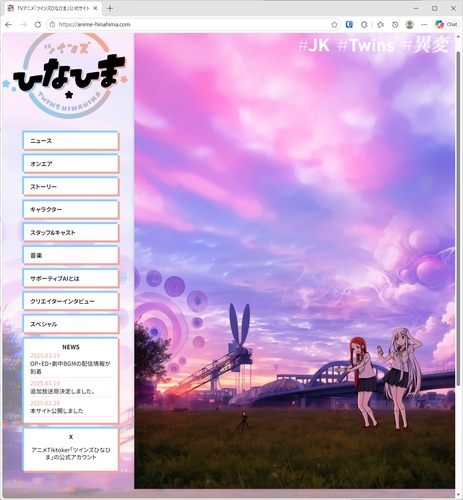The image size is (463, 500).
Task: Open the キャラクター menu item
Action: point(71,210)
